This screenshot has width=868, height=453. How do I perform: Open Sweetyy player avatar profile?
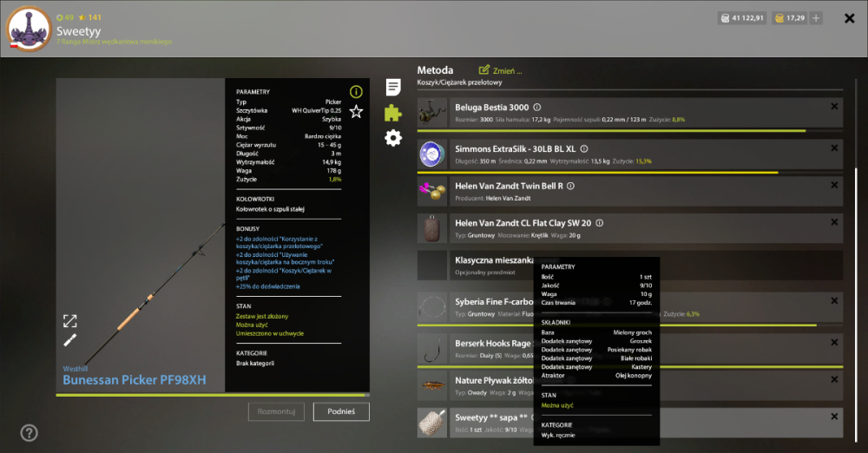tap(29, 29)
